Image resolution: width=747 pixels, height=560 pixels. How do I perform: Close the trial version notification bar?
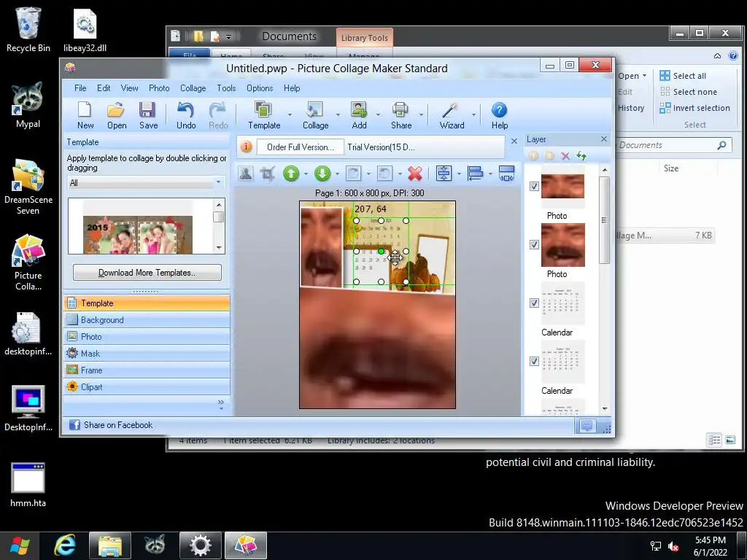pos(514,141)
